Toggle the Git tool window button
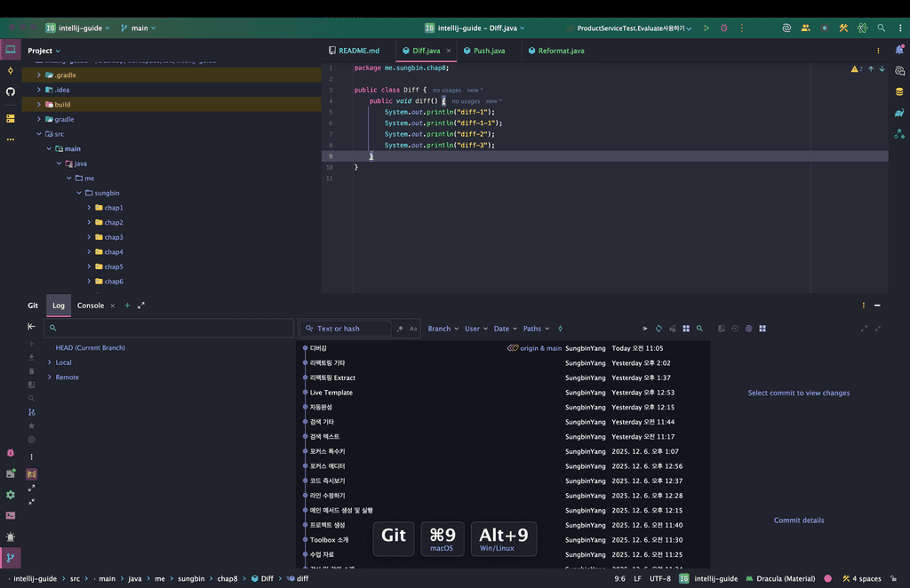Screen dimensions: 910x588 [11, 558]
